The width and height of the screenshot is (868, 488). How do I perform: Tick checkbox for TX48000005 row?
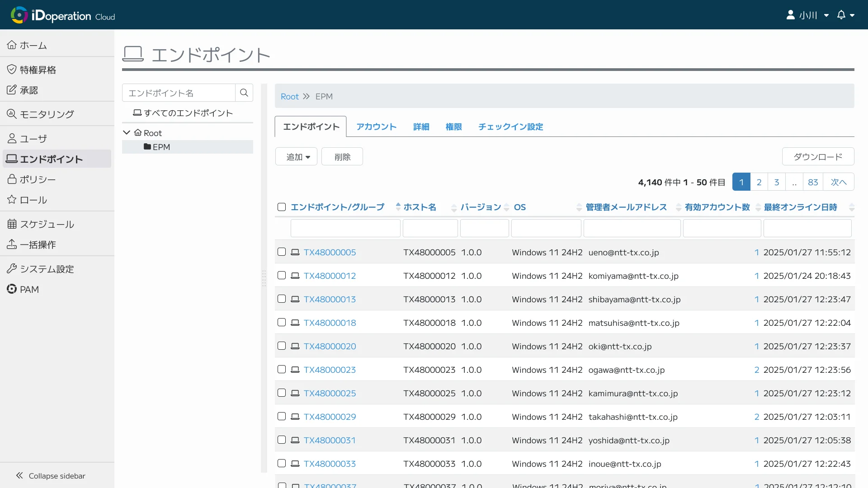[x=282, y=252]
